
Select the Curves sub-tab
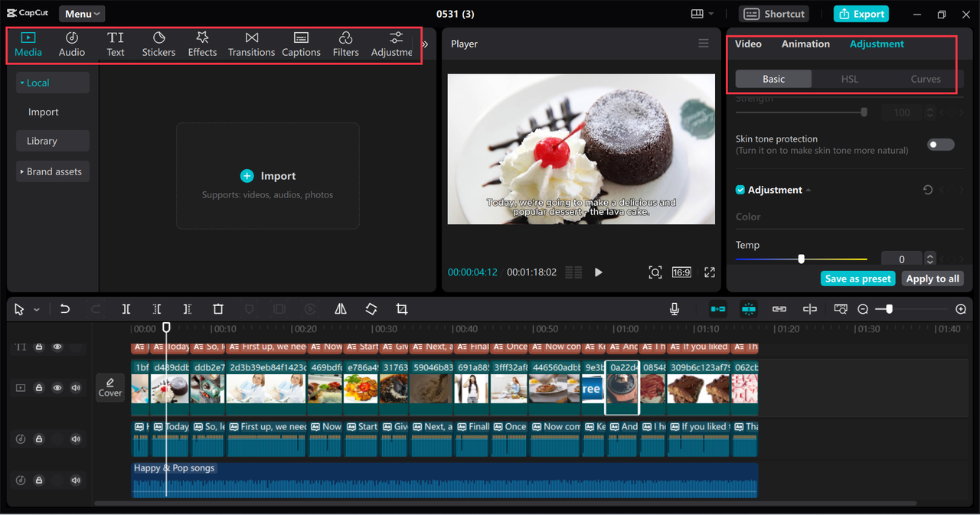[926, 79]
